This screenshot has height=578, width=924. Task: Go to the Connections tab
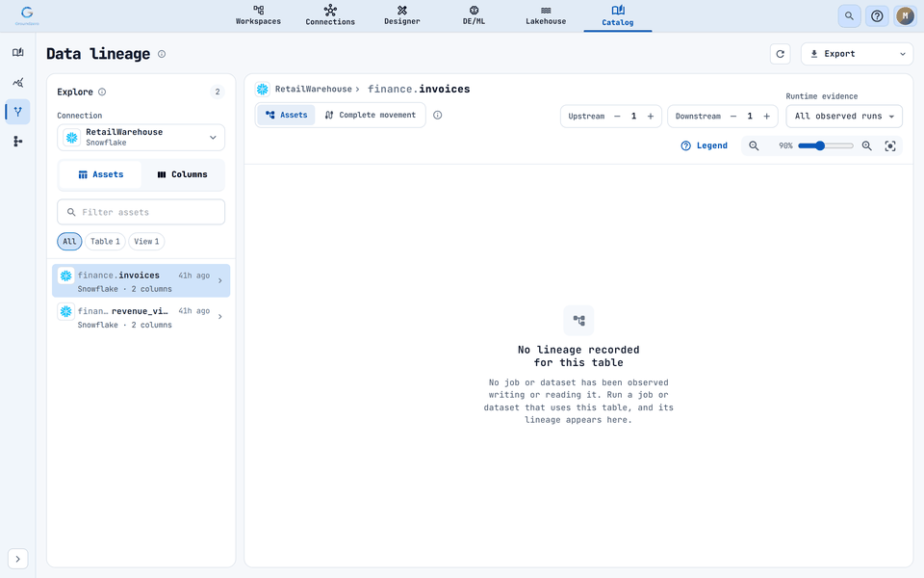click(x=330, y=15)
